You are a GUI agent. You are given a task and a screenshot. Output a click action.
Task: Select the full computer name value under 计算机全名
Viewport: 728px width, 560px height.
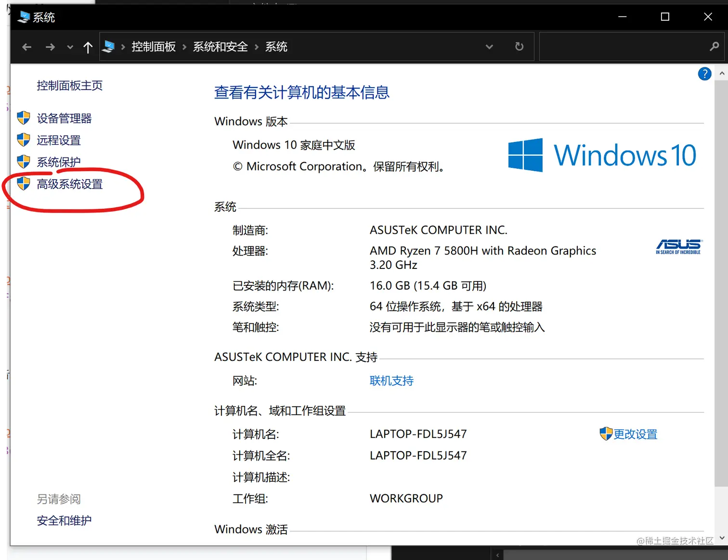(418, 456)
